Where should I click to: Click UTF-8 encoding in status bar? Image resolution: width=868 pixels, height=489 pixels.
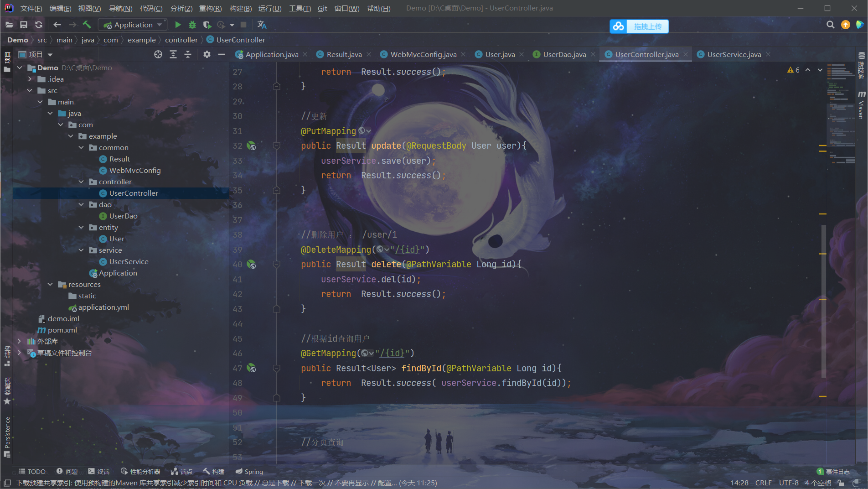[789, 483]
